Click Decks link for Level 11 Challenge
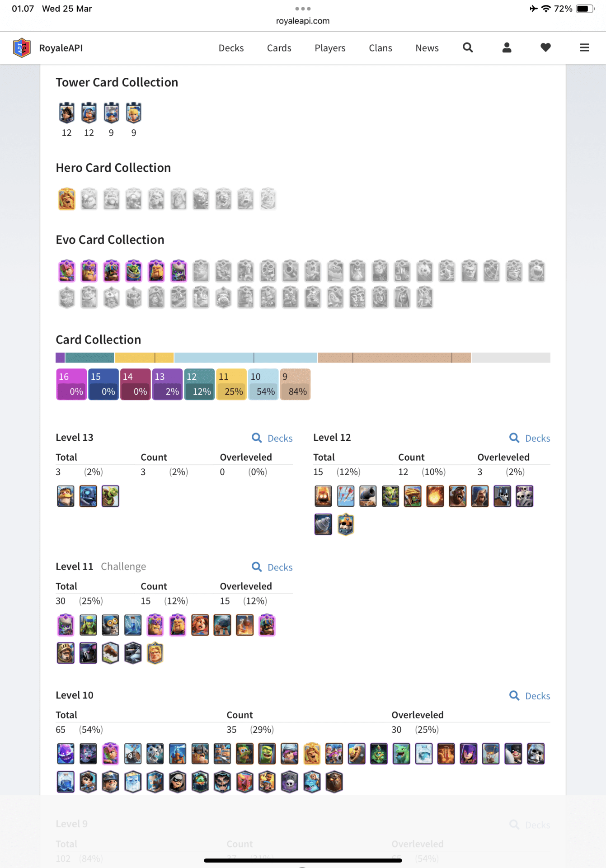 pos(272,567)
